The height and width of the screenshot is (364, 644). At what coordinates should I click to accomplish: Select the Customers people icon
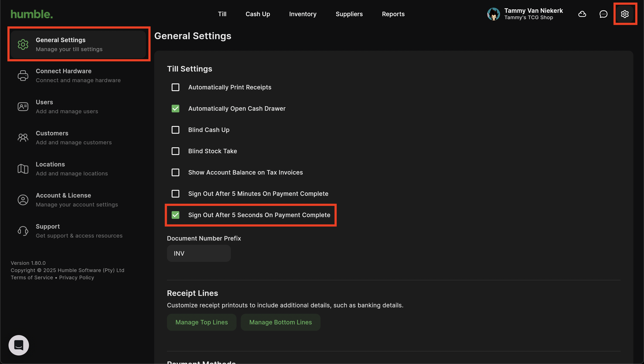coord(23,138)
